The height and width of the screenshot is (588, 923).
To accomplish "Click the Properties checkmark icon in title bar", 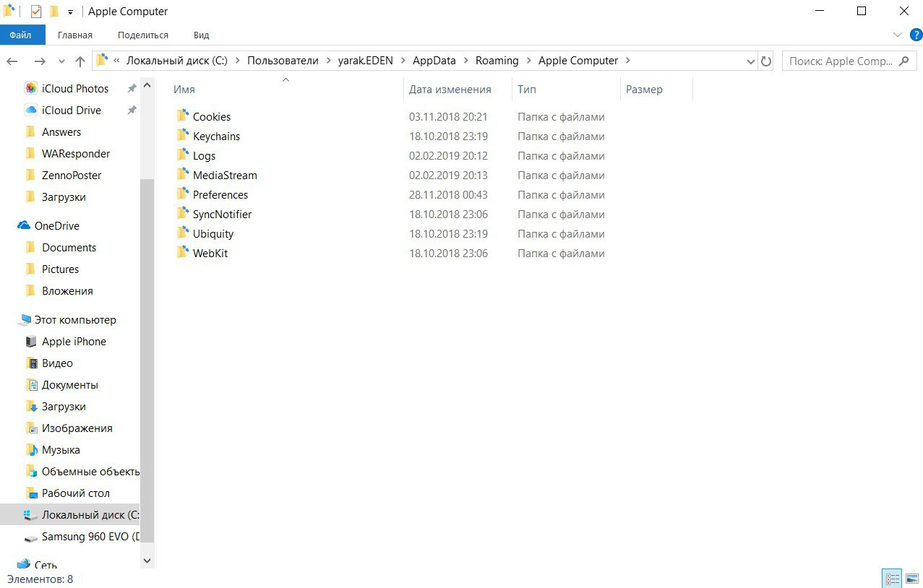I will [x=35, y=12].
